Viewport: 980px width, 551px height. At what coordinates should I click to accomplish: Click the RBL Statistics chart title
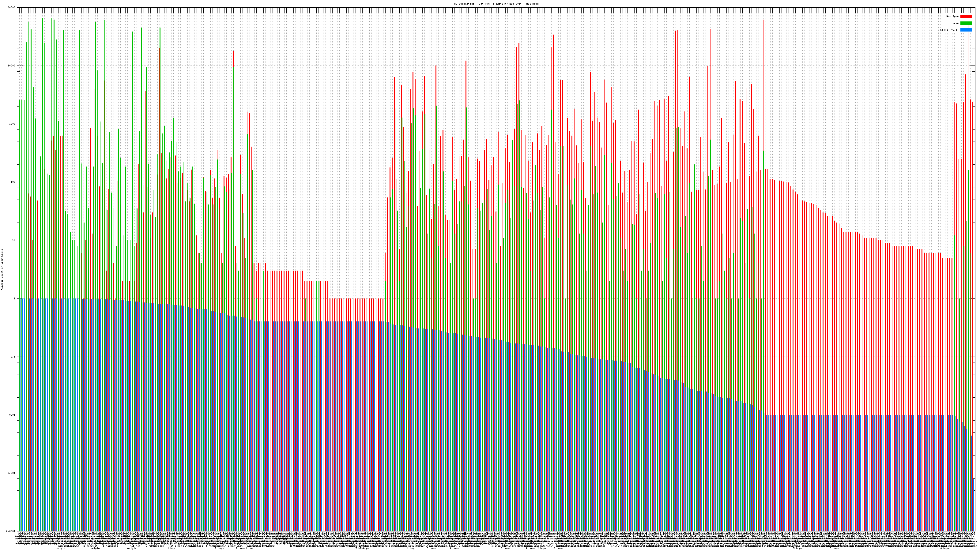click(495, 3)
